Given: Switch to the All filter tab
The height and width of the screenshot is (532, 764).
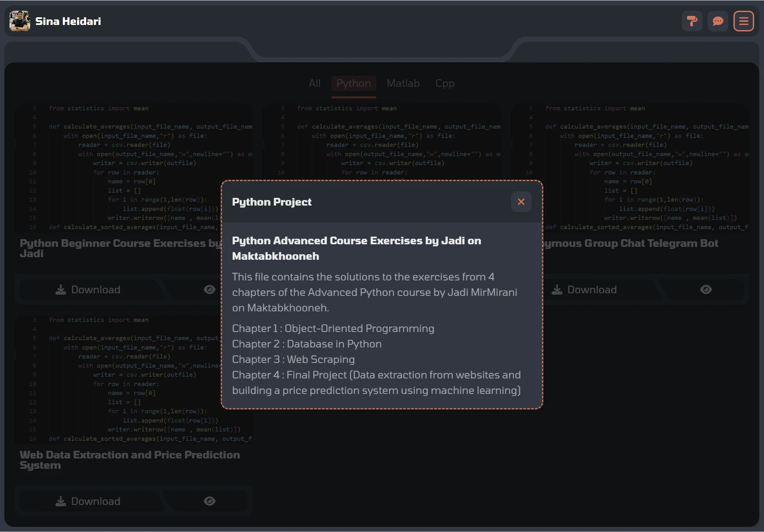Looking at the screenshot, I should click(x=314, y=83).
